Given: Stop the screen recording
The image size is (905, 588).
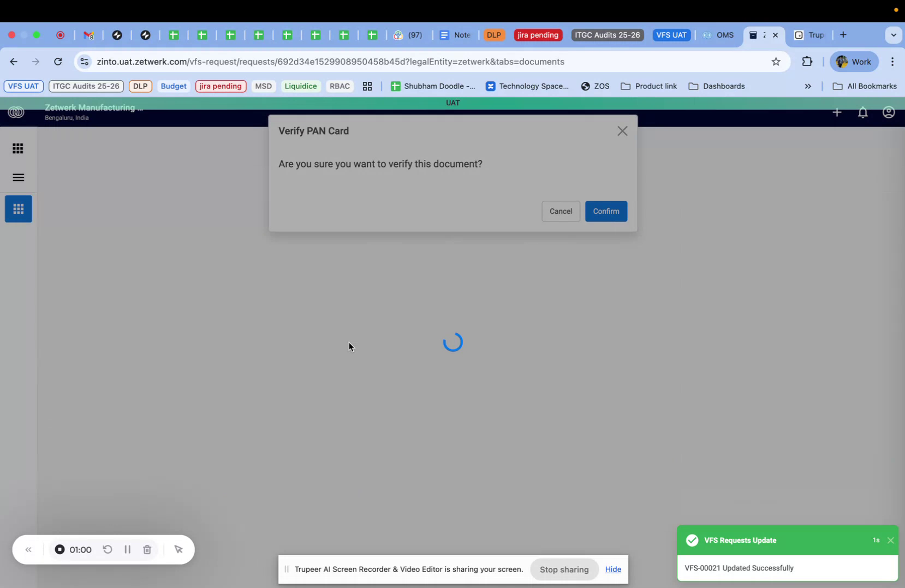Looking at the screenshot, I should tap(60, 549).
